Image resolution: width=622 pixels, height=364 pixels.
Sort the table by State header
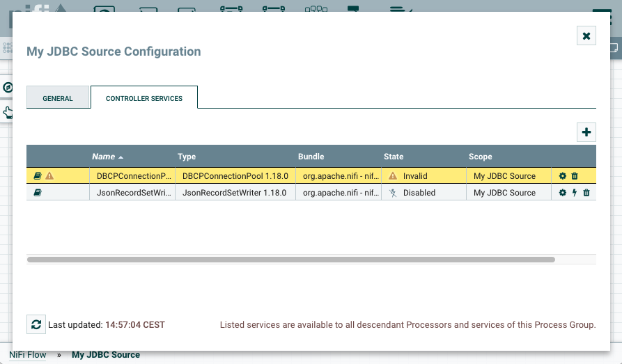click(x=394, y=157)
